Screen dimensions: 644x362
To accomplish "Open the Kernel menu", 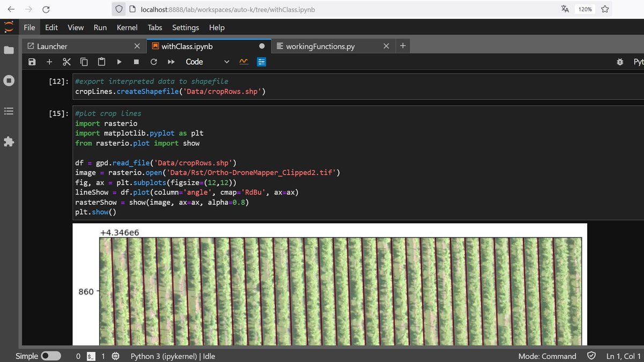I will coord(127,27).
